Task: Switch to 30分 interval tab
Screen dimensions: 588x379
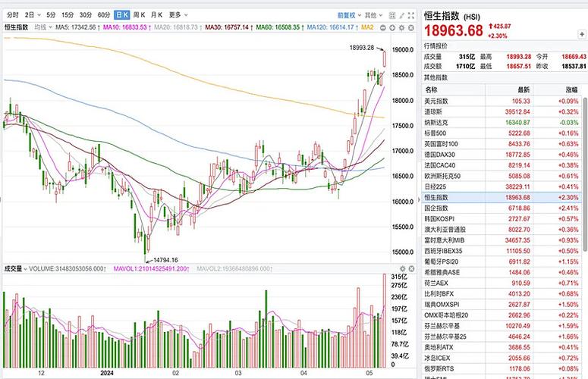Action: 86,15
